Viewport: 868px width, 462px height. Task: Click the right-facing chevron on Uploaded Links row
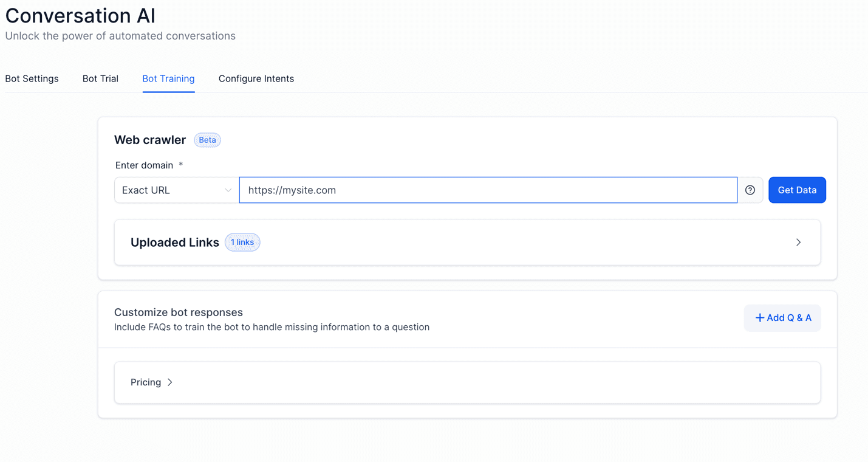point(798,242)
